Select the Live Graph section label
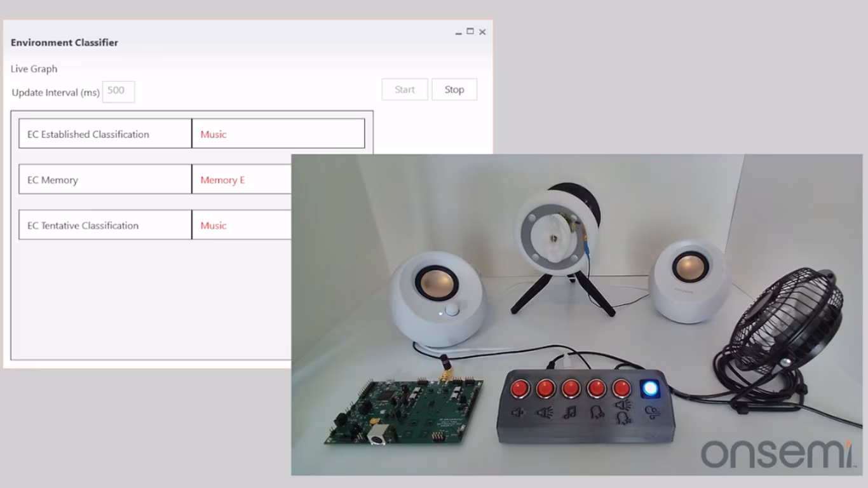This screenshot has height=488, width=868. click(x=33, y=69)
